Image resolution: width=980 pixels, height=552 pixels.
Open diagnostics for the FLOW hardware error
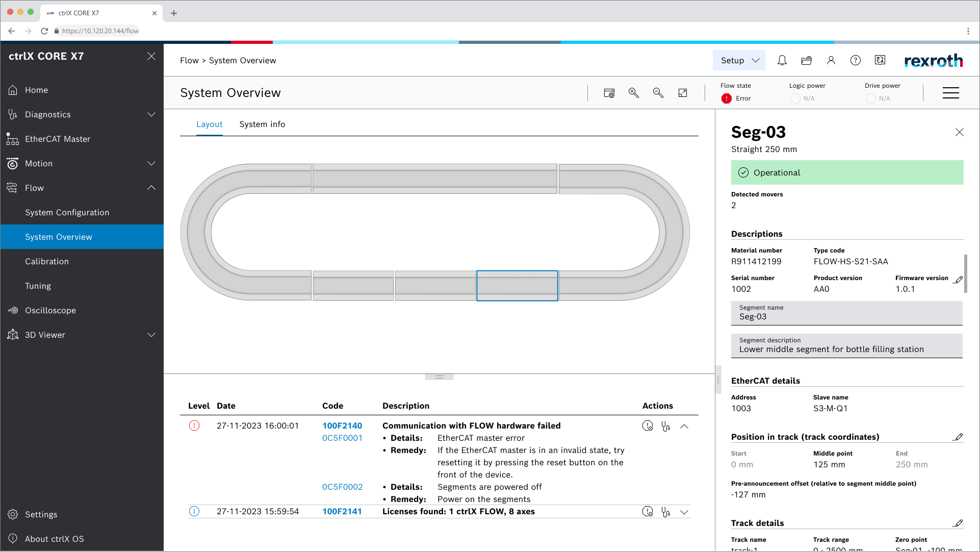665,426
